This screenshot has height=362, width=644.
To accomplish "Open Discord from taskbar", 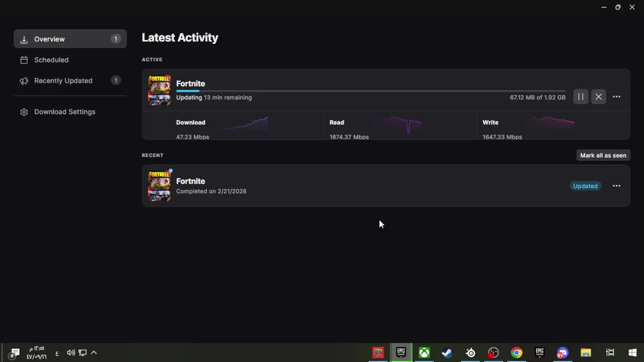I will [x=562, y=353].
